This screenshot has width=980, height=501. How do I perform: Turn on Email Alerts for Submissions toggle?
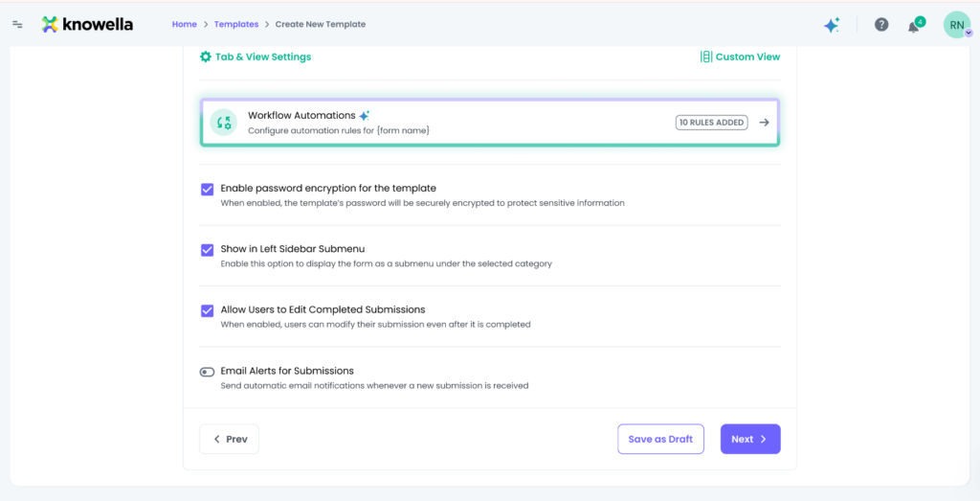point(207,372)
